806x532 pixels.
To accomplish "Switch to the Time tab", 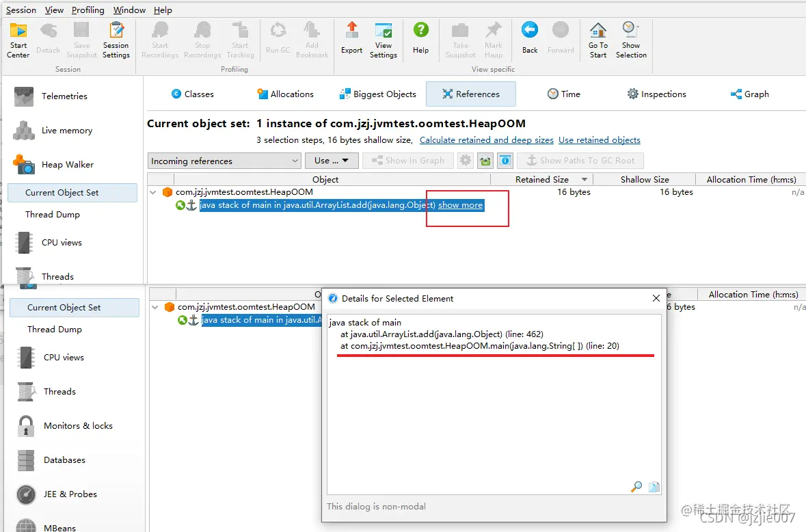I will tap(564, 94).
